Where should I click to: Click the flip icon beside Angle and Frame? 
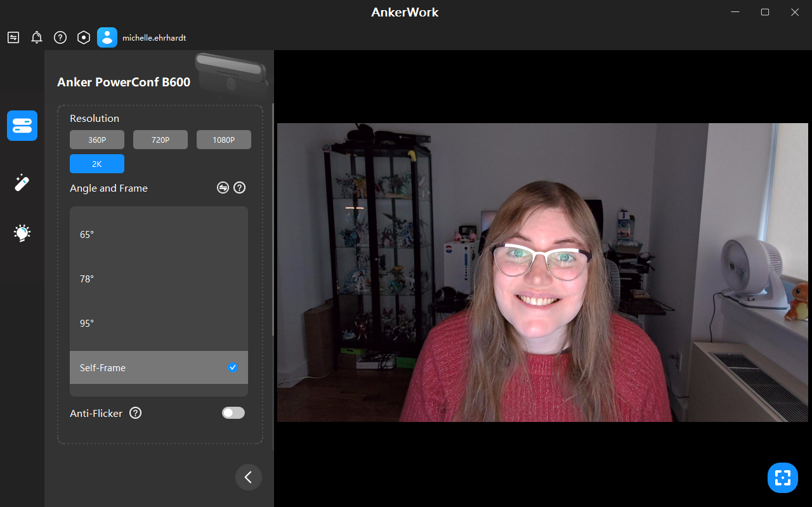click(223, 188)
